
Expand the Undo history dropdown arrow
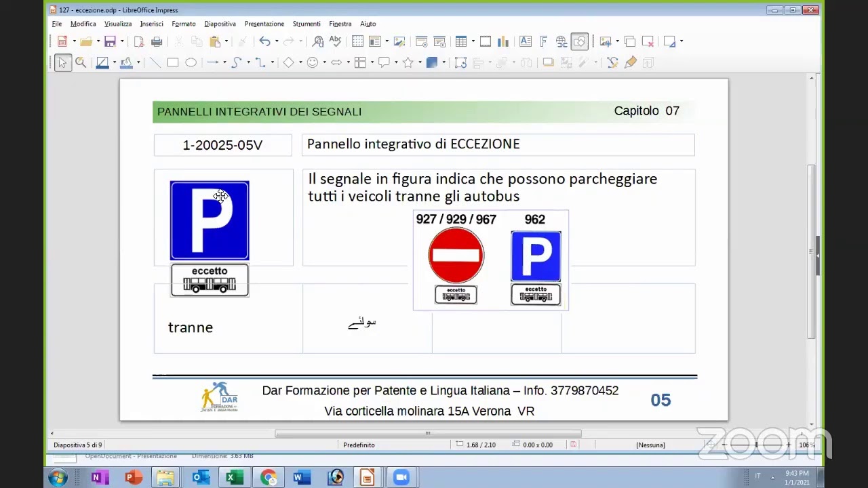(276, 41)
